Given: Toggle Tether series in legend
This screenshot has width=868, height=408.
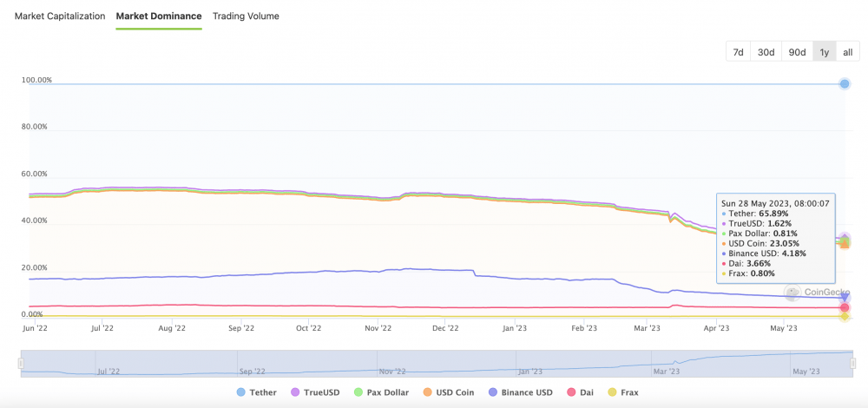Looking at the screenshot, I should pos(257,392).
